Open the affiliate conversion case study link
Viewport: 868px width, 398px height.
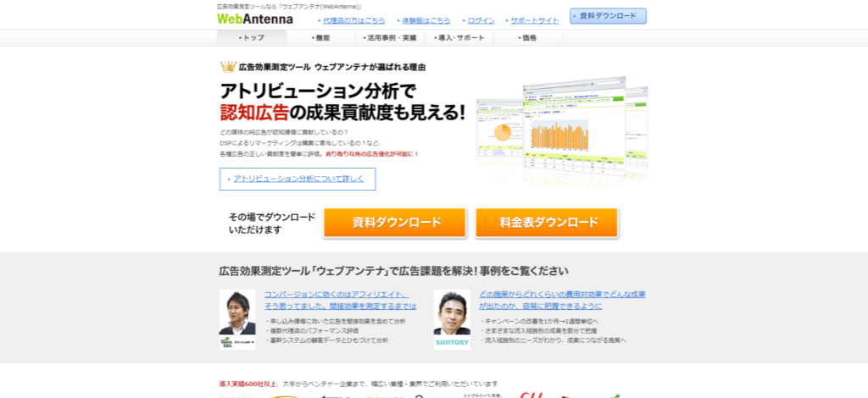pos(340,300)
